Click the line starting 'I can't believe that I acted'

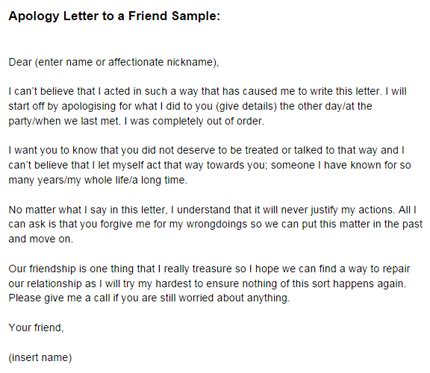click(208, 91)
